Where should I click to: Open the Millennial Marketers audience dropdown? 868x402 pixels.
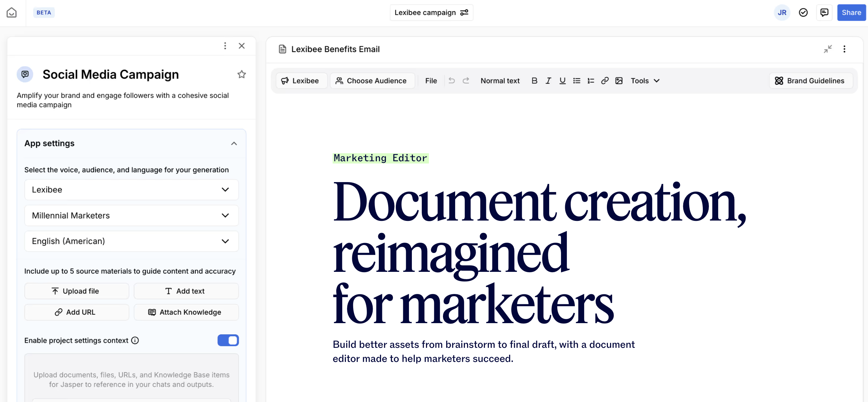click(132, 215)
